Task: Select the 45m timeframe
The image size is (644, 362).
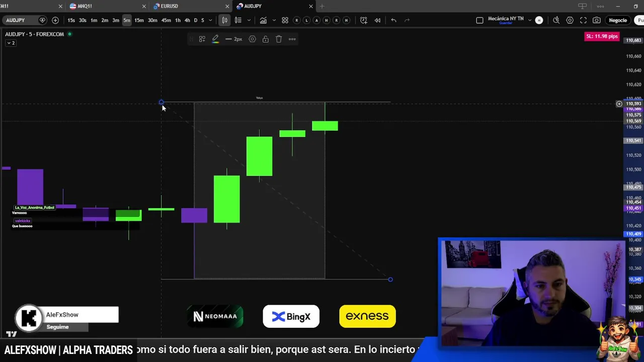Action: click(166, 20)
